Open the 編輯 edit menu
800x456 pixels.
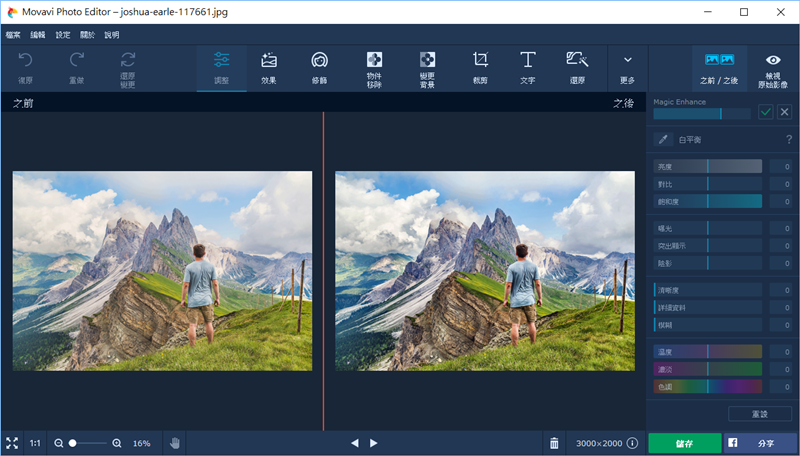coord(38,34)
